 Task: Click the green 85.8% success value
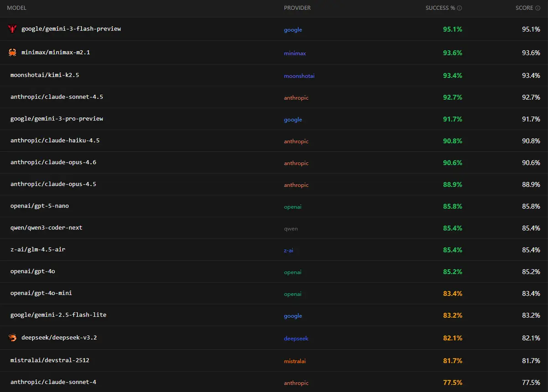click(453, 206)
